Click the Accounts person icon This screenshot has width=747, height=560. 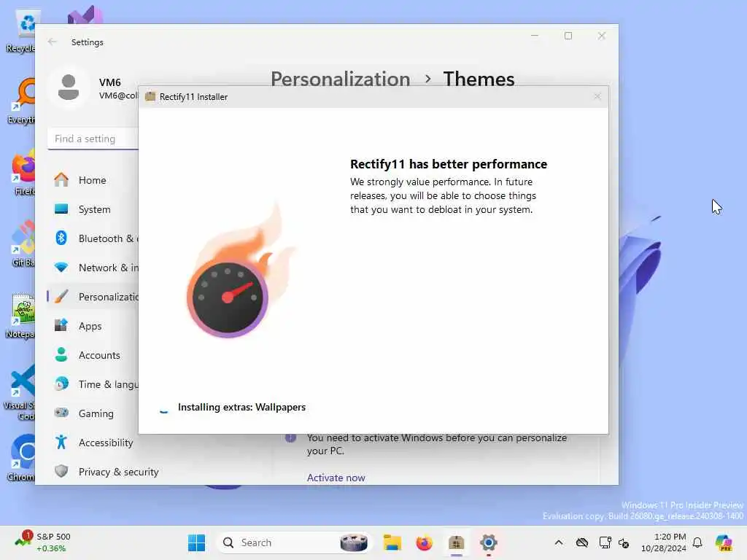click(61, 354)
